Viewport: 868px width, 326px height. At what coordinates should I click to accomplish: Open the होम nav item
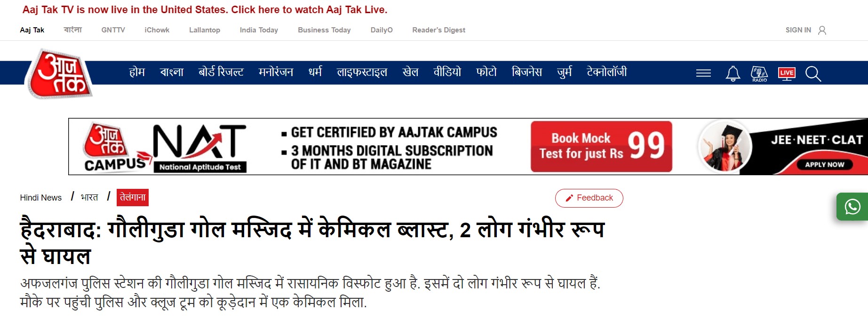click(x=137, y=72)
